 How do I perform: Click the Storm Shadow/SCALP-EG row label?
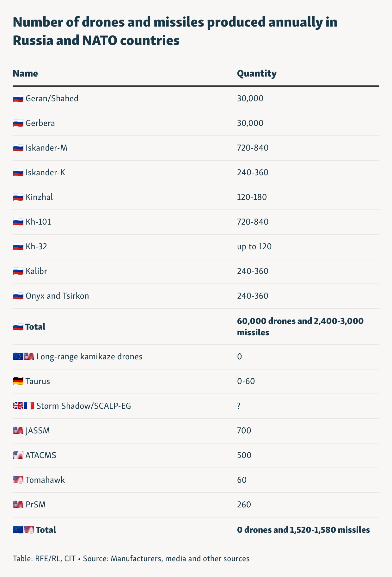[83, 406]
